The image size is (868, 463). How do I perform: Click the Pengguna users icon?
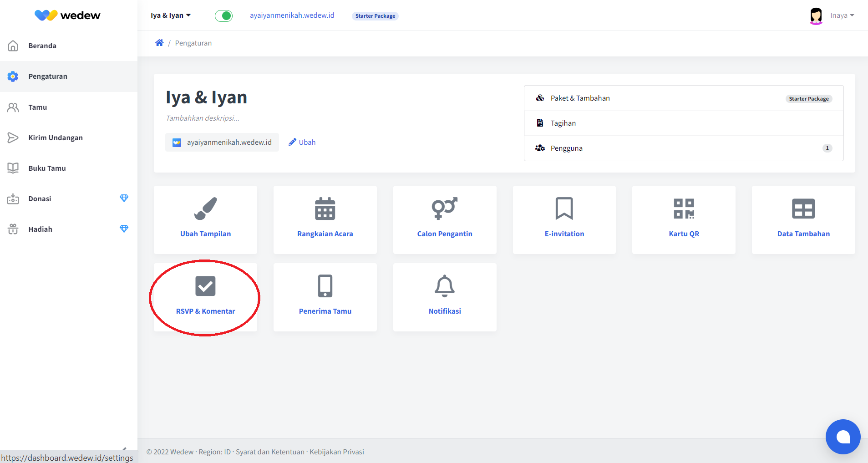[540, 148]
